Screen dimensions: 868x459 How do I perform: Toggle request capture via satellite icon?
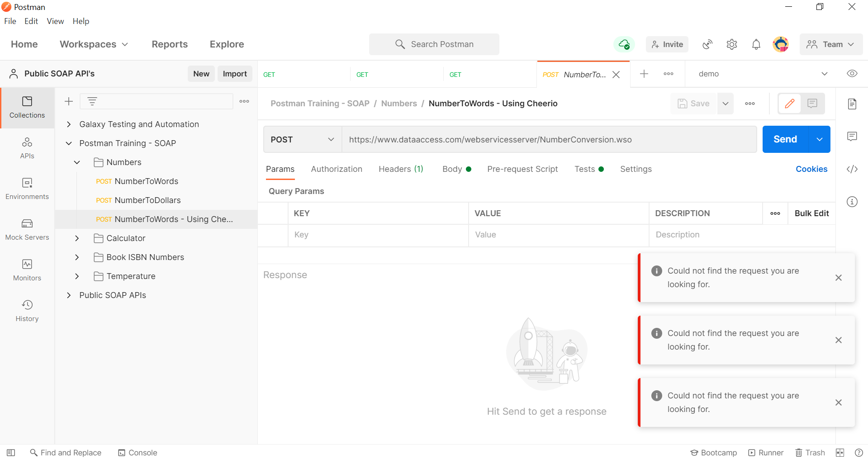pos(707,44)
